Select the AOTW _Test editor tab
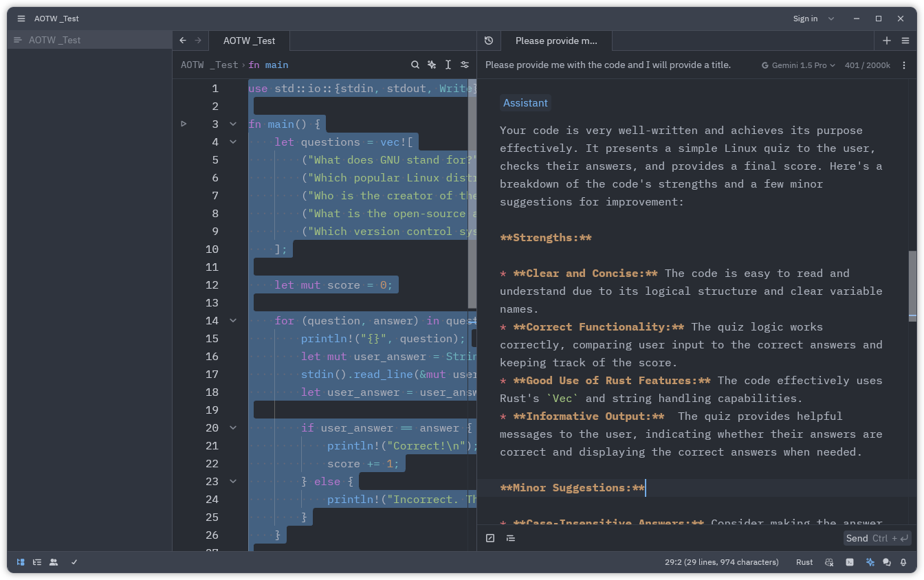This screenshot has height=580, width=924. (x=249, y=41)
